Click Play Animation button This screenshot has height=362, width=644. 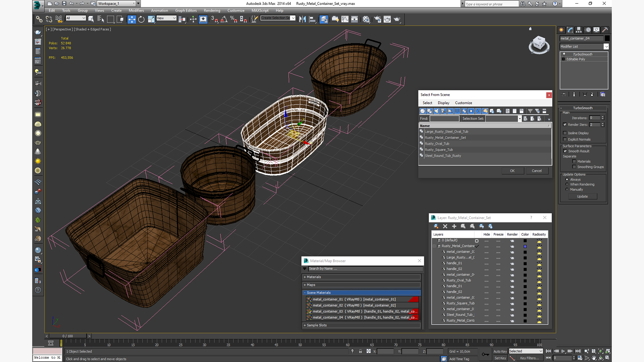pos(563,351)
